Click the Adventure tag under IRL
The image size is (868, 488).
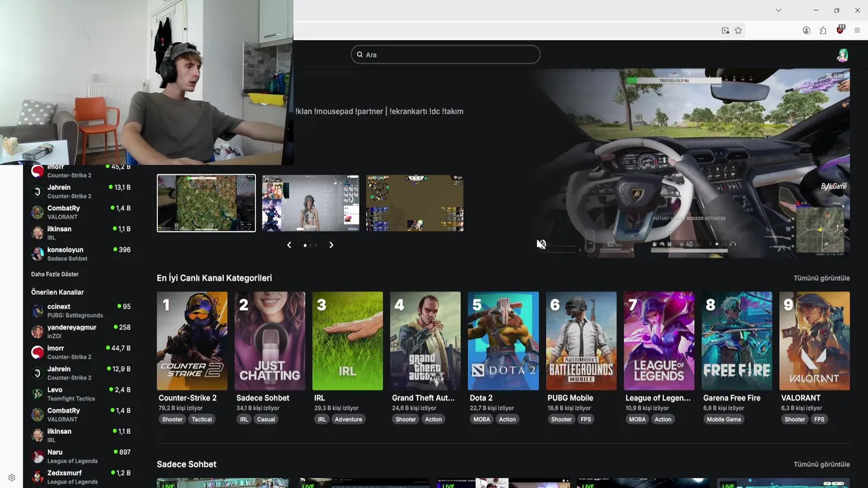pyautogui.click(x=349, y=420)
